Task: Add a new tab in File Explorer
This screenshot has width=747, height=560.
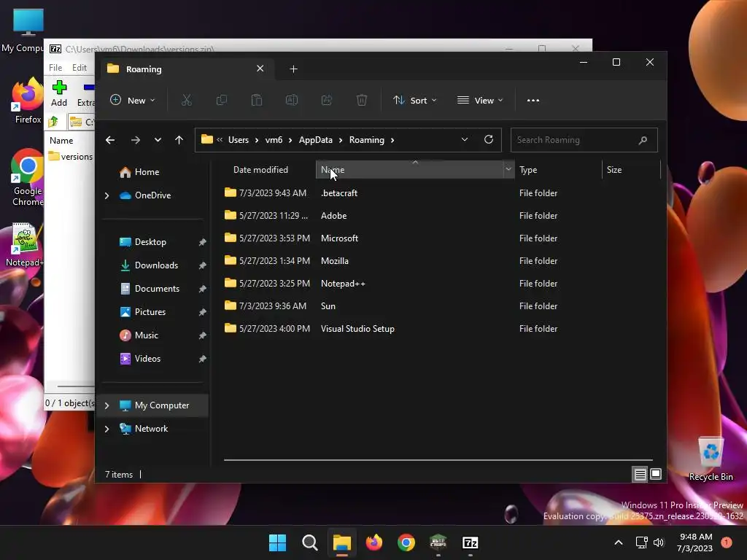Action: (293, 69)
